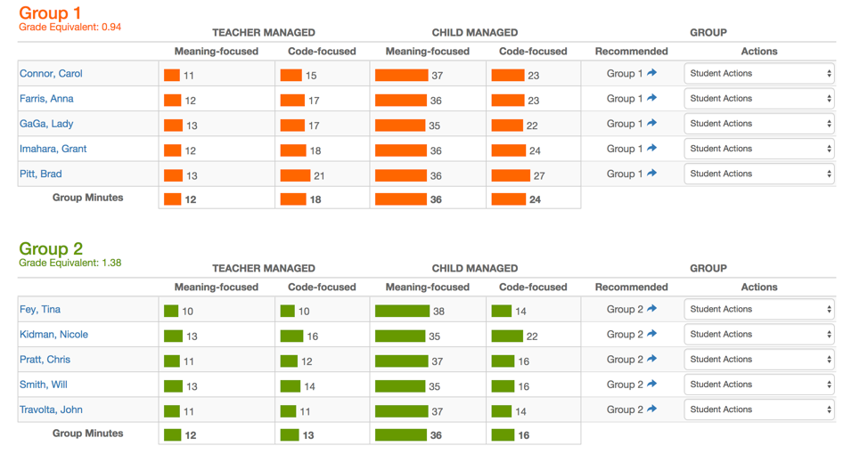
Task: Open Student Actions dropdown for Travolta, John
Action: [x=759, y=409]
